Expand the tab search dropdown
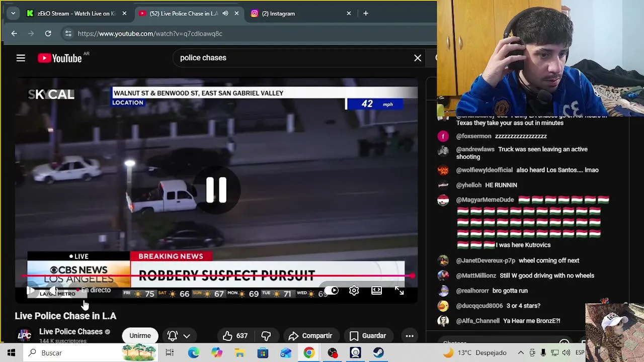644x362 pixels. pos(13,14)
